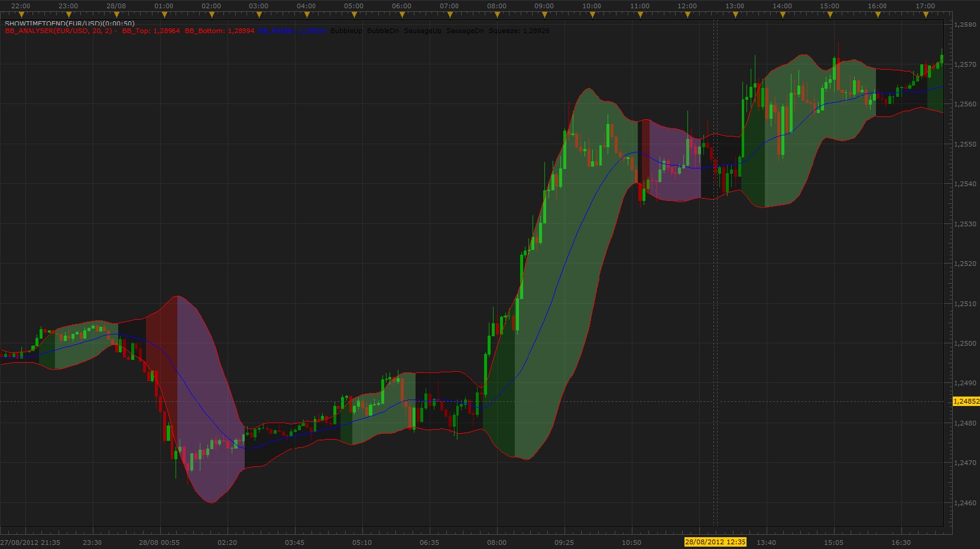Select the yellow marker under 01:00

tap(163, 14)
